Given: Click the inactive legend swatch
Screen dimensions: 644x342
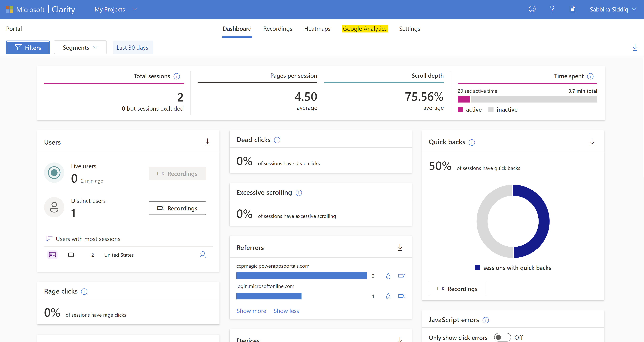Looking at the screenshot, I should point(491,109).
